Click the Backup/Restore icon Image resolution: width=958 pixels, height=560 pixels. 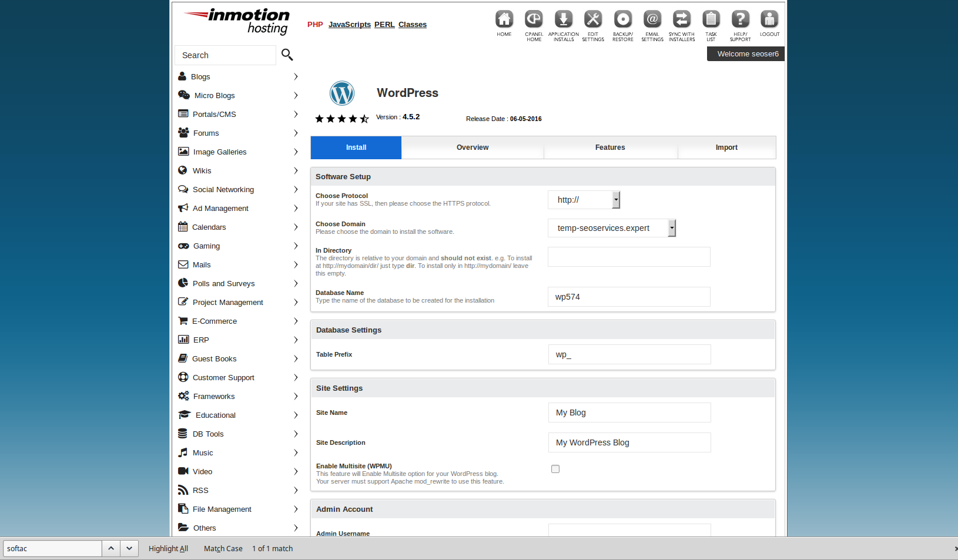622,20
